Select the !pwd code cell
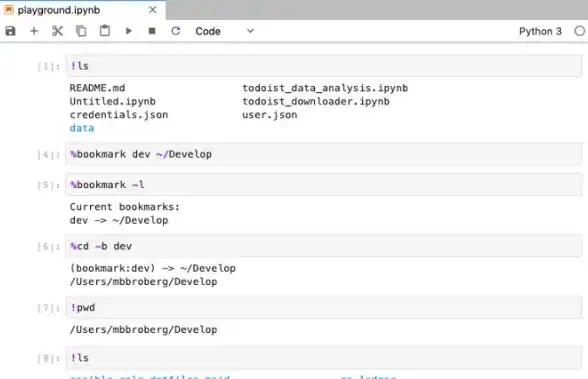588x379 pixels. (324, 308)
